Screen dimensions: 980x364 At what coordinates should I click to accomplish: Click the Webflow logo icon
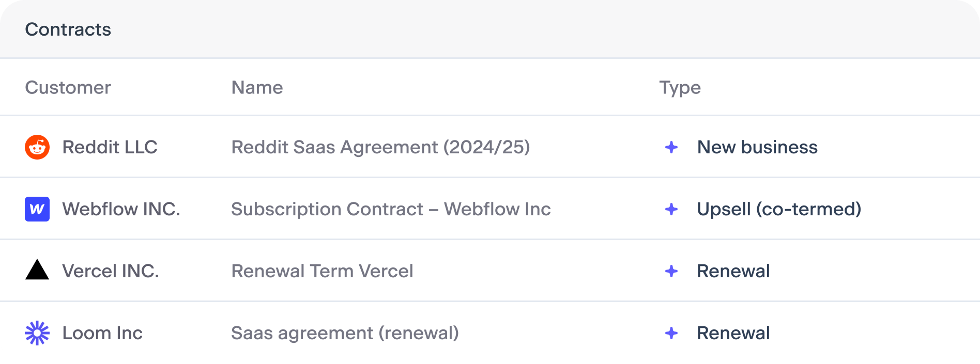click(37, 209)
